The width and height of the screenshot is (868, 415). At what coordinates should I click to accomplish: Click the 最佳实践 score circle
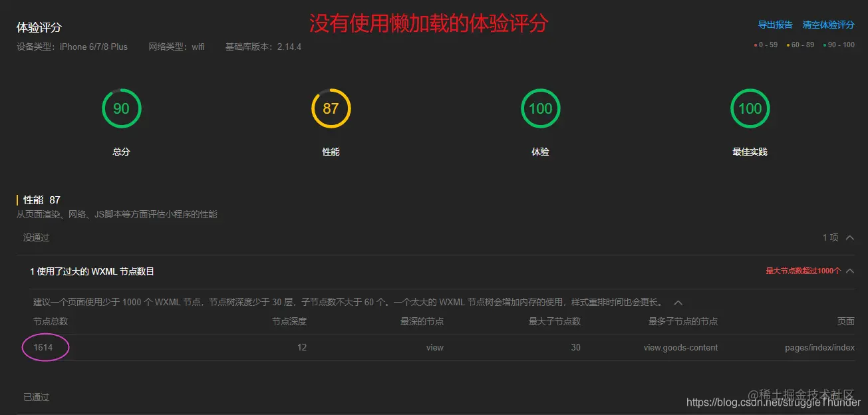(x=750, y=108)
